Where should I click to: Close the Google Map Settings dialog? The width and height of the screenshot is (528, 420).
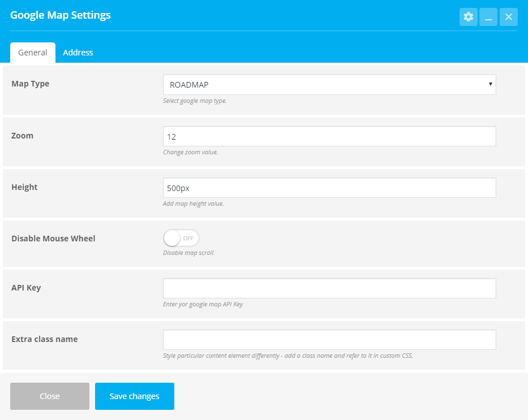point(508,17)
